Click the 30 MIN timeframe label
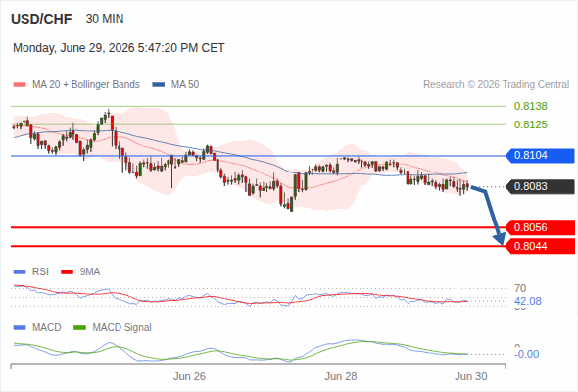The image size is (578, 392). pyautogui.click(x=105, y=19)
